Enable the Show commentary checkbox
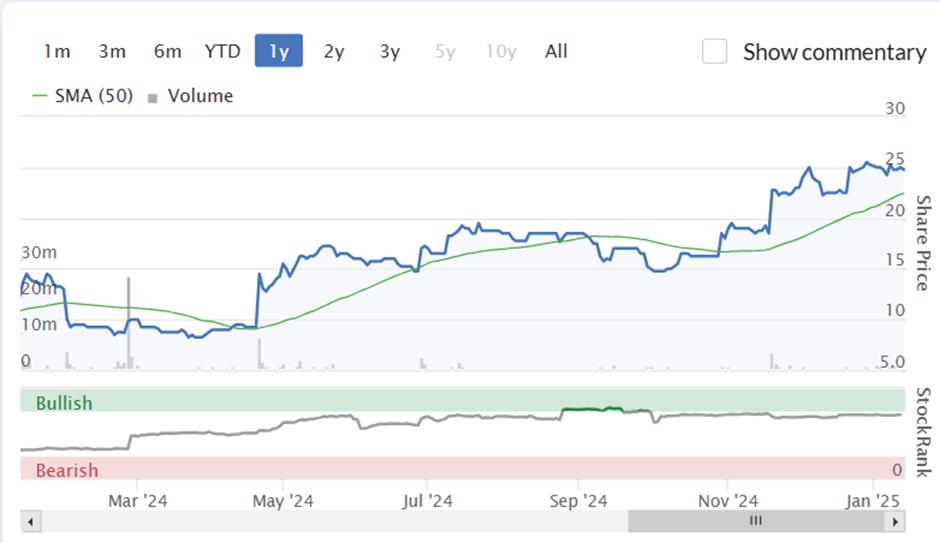 click(x=715, y=52)
